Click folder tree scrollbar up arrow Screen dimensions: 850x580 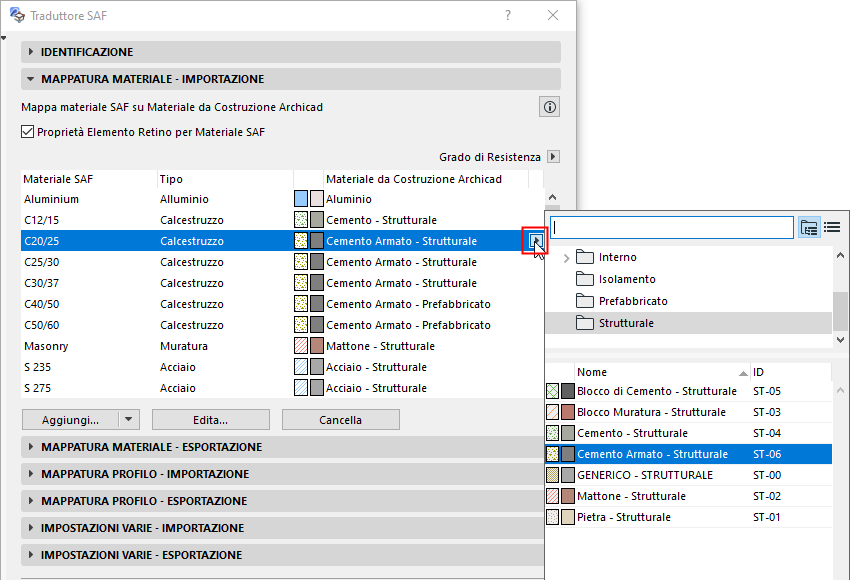(x=840, y=255)
